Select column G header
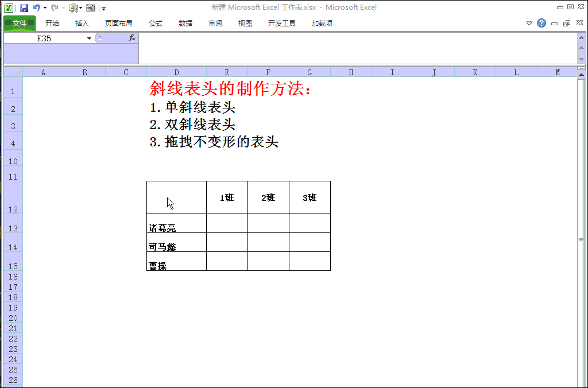588x388 pixels. click(310, 72)
